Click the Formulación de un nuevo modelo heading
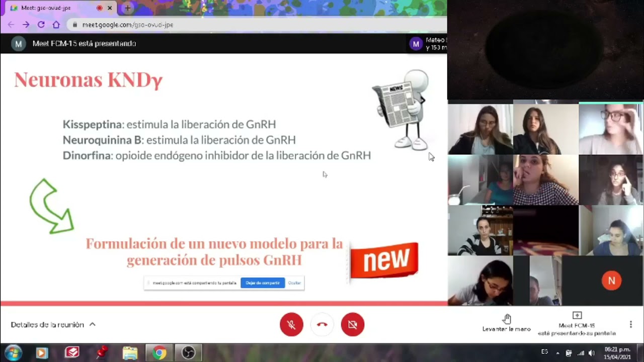Screen dimensions: 644x362 click(214, 252)
